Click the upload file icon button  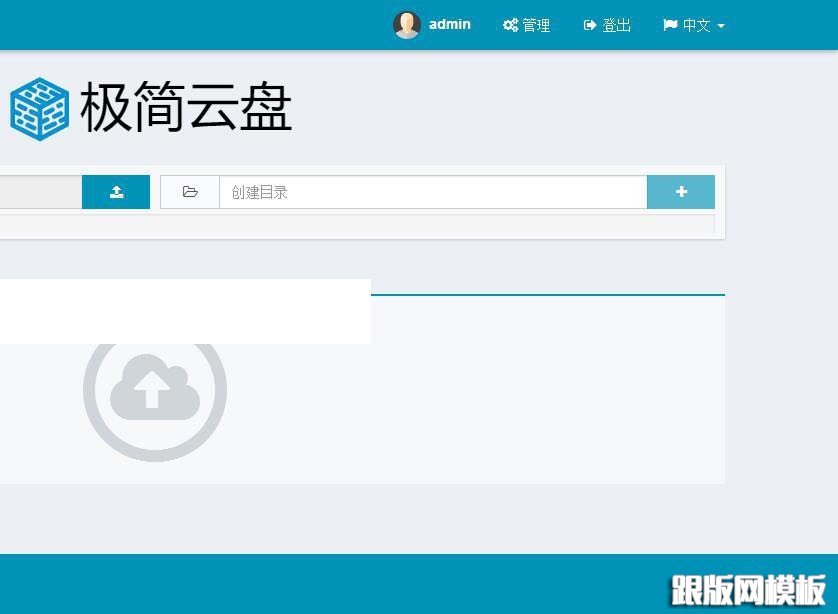[115, 191]
